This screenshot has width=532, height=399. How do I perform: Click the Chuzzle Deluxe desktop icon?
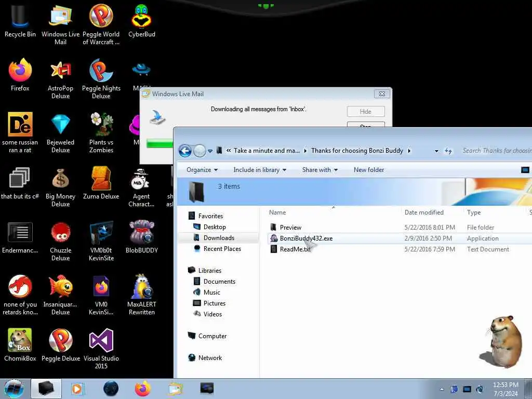[60, 241]
